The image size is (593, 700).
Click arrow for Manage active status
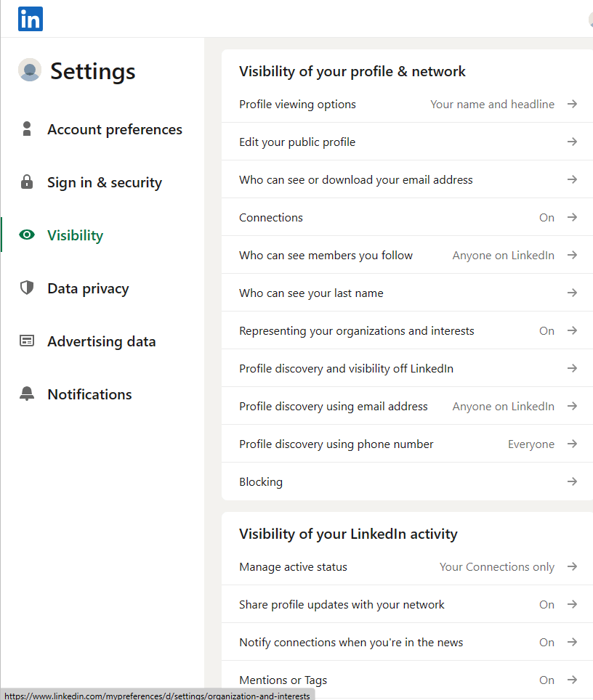pos(572,566)
